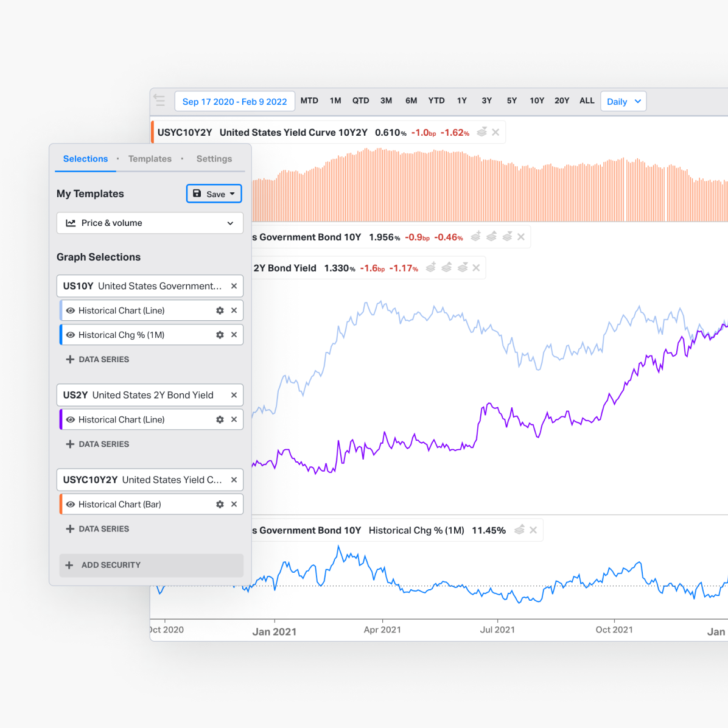Switch to the Templates tab
728x728 pixels.
[150, 159]
